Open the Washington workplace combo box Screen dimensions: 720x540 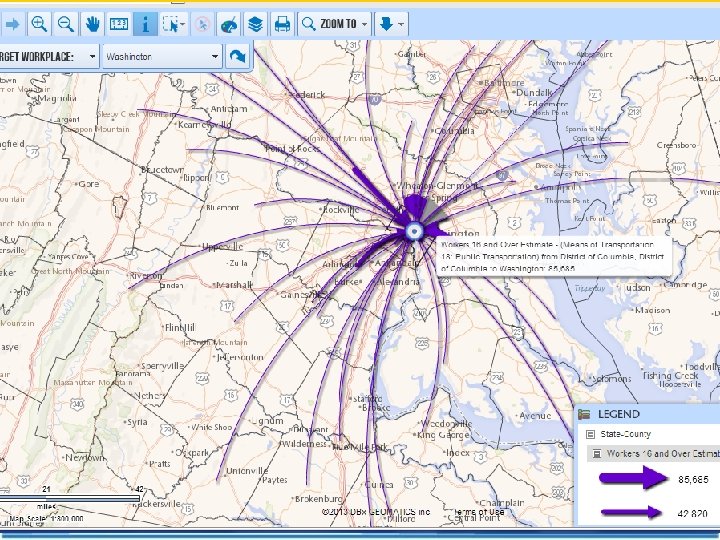[x=163, y=57]
